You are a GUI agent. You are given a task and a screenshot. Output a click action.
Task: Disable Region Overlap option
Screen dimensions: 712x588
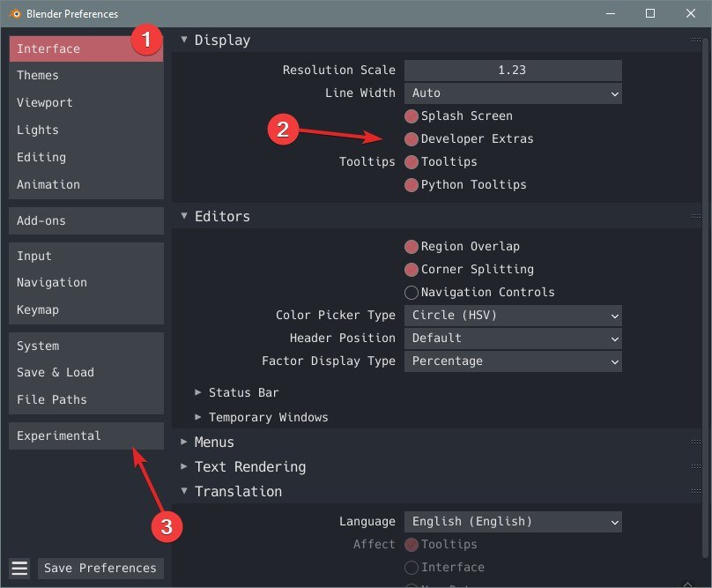point(411,247)
